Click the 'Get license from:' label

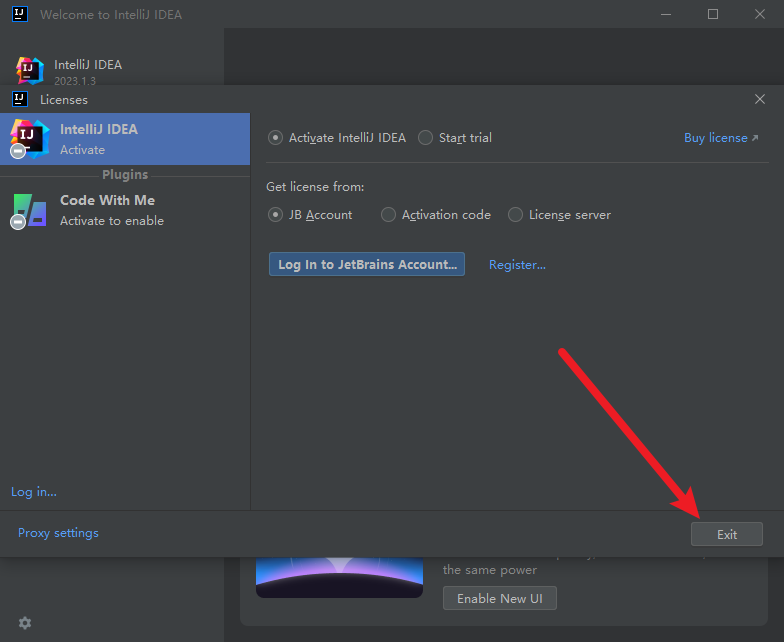tap(315, 186)
